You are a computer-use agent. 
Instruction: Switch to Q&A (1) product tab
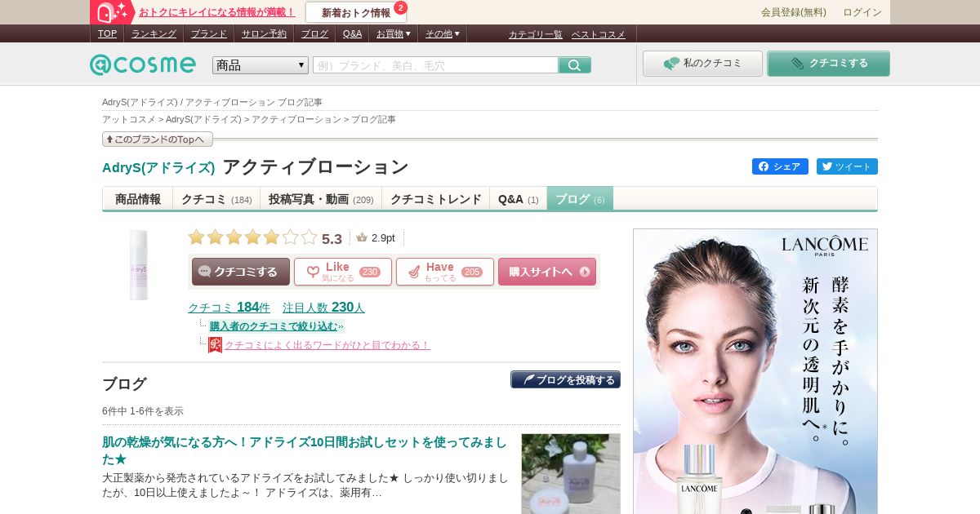[519, 199]
